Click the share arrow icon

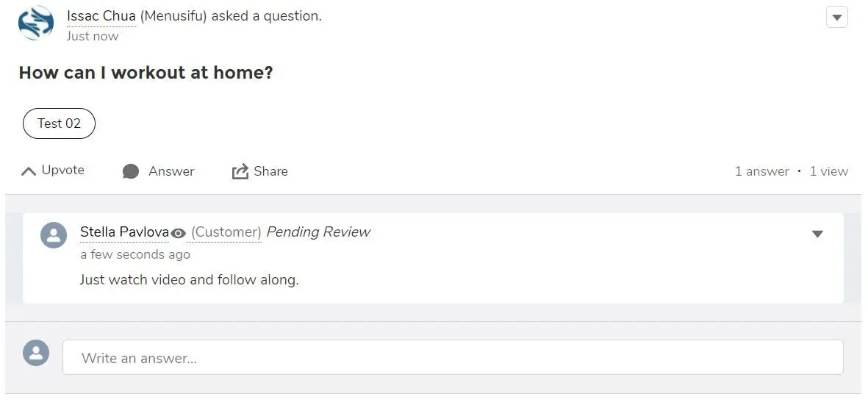click(240, 171)
